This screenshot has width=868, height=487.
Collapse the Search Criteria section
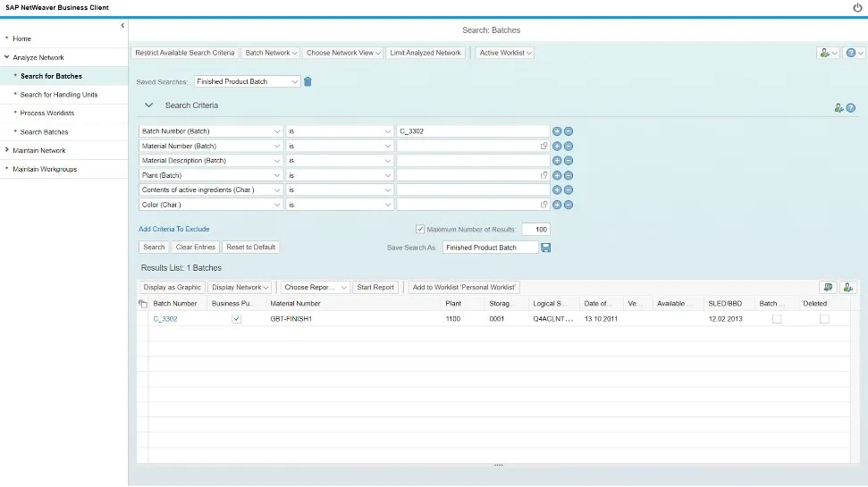149,105
